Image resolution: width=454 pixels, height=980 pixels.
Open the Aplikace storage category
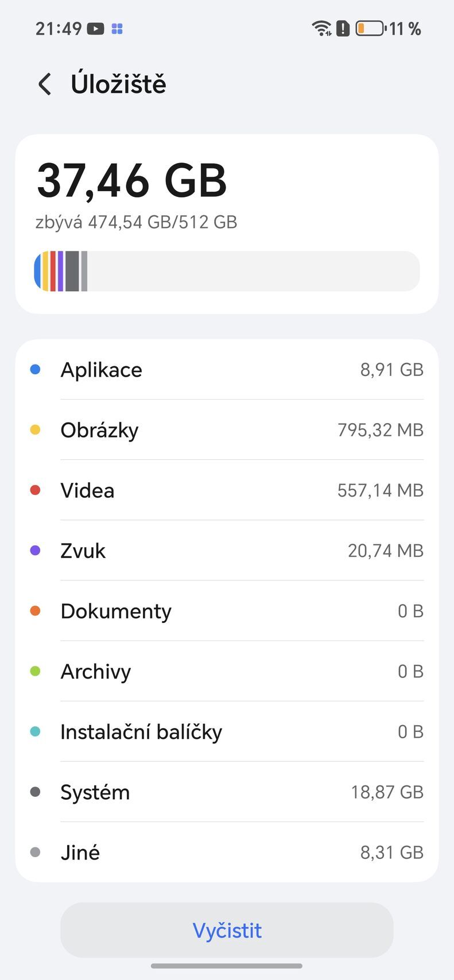(x=227, y=369)
